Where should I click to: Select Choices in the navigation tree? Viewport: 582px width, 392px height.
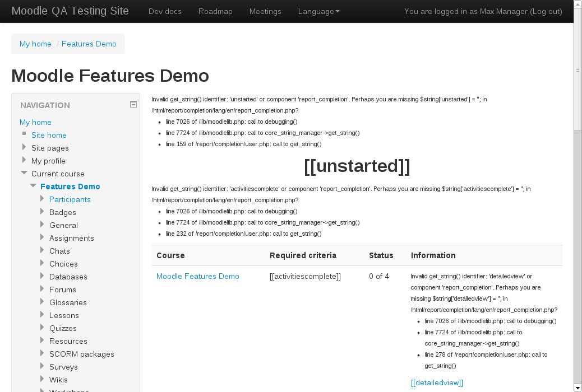click(63, 264)
